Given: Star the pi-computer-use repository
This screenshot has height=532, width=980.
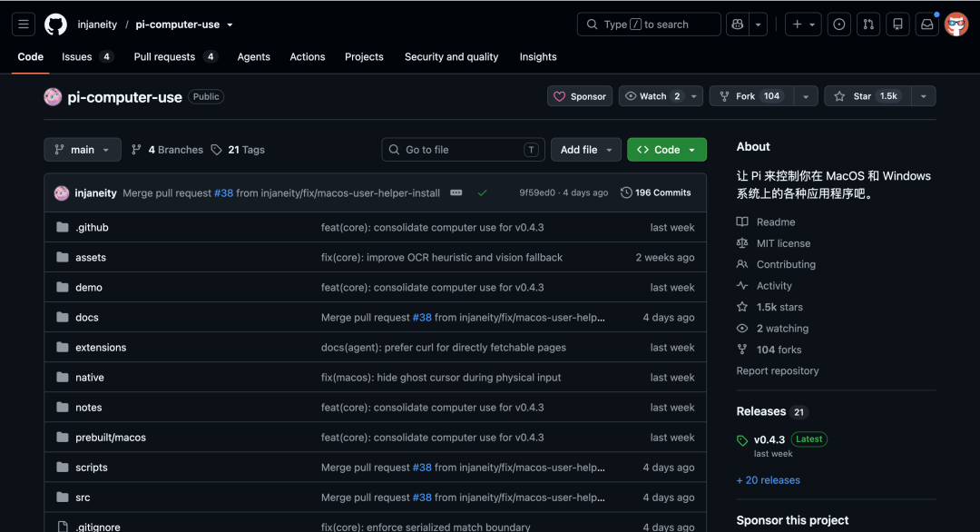Looking at the screenshot, I should (867, 96).
